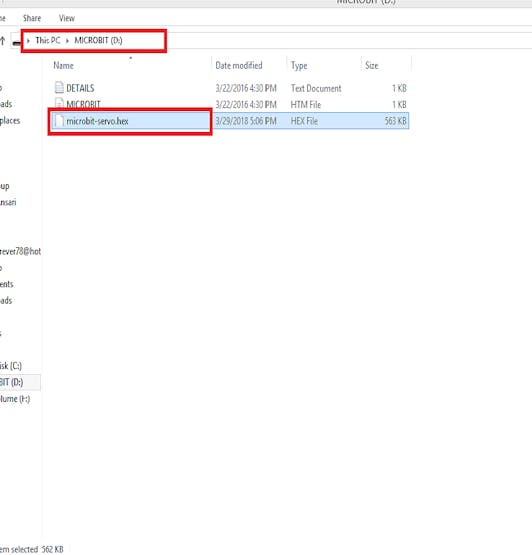Viewport: 532px width, 555px height.
Task: Click the drive icon in address bar
Action: point(16,42)
